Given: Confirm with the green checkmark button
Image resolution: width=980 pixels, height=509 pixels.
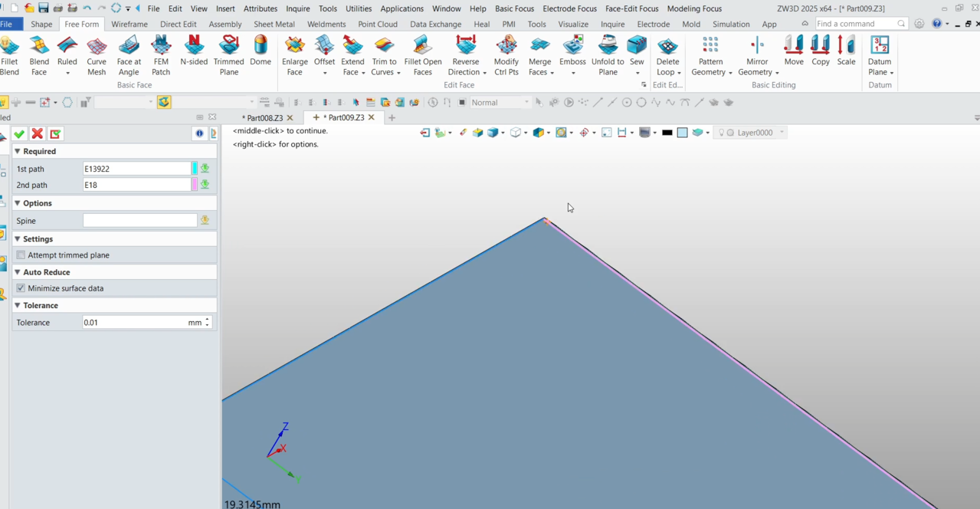Looking at the screenshot, I should (x=19, y=134).
